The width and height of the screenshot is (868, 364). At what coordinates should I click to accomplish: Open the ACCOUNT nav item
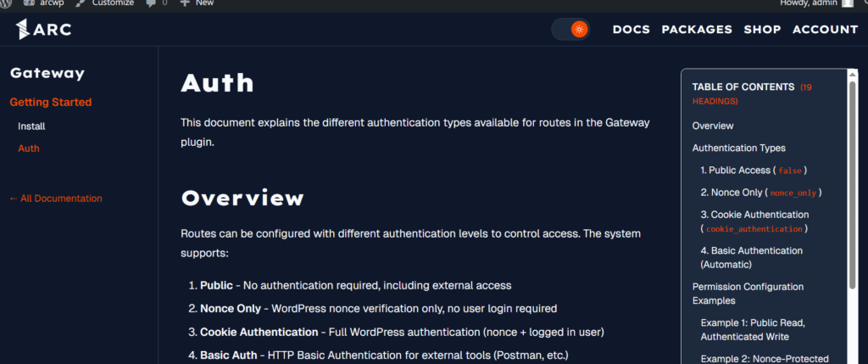[826, 30]
